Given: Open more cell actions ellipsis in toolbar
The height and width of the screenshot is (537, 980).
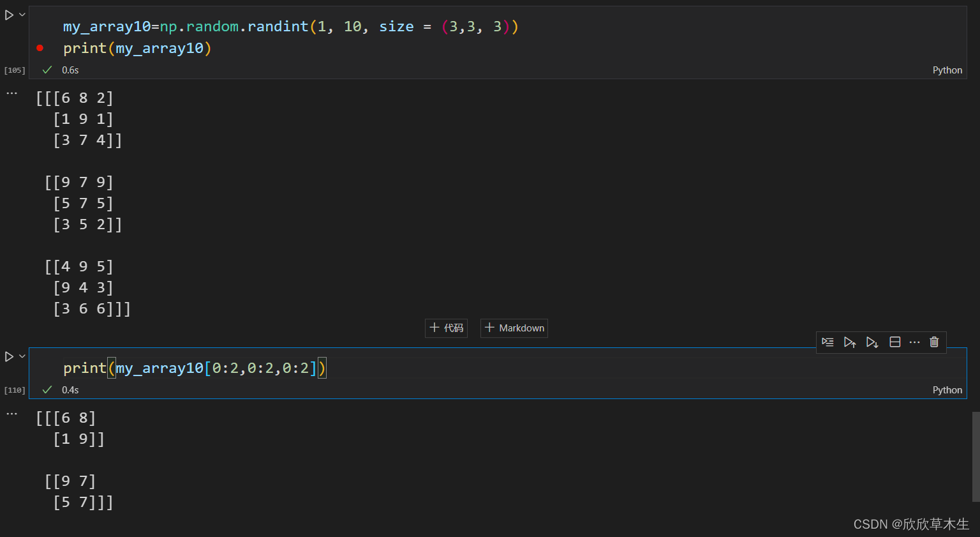Looking at the screenshot, I should [x=915, y=342].
